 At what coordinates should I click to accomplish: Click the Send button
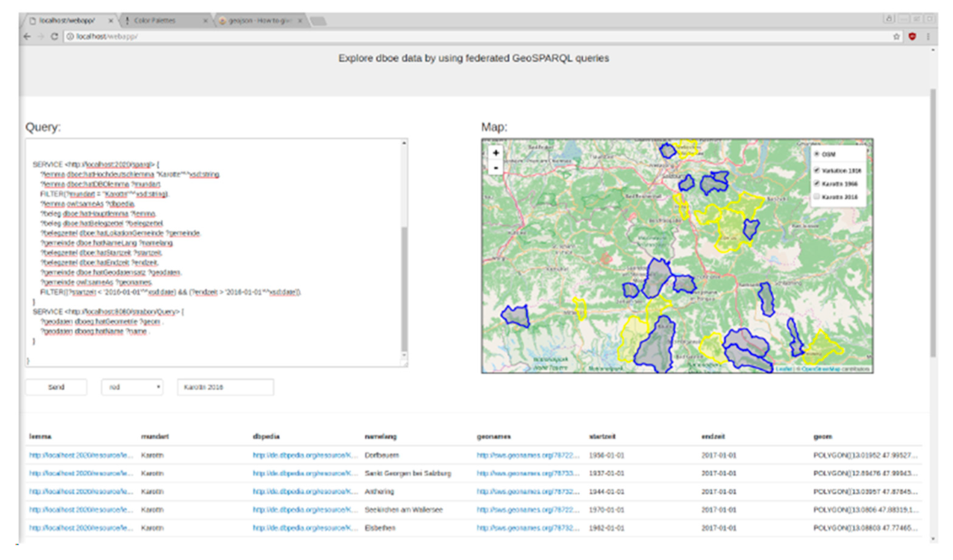(x=56, y=387)
